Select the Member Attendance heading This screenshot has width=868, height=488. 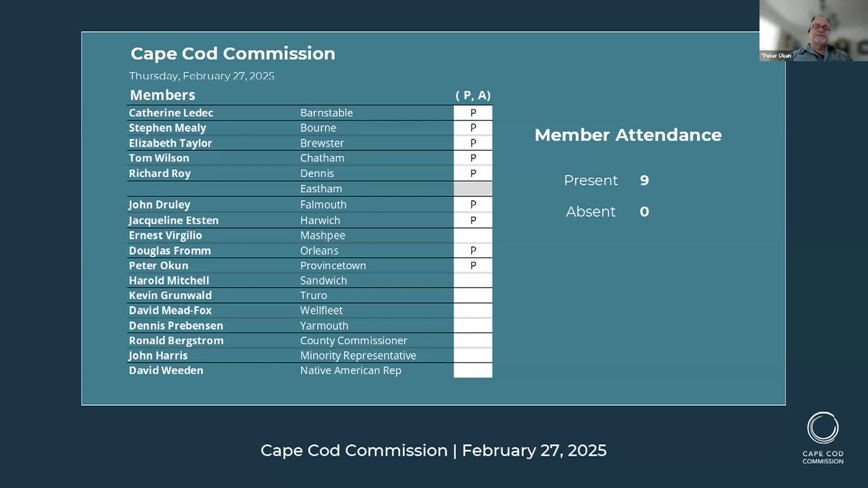pos(628,135)
